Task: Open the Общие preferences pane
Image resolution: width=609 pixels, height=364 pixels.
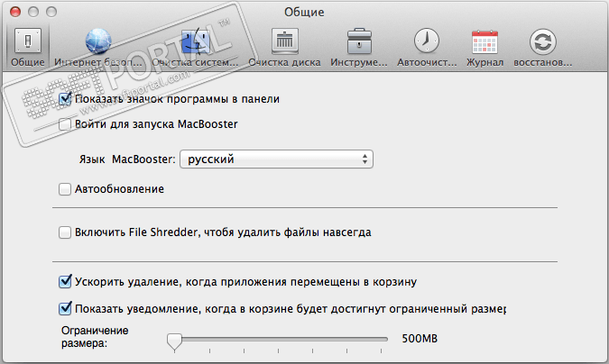Action: click(26, 46)
